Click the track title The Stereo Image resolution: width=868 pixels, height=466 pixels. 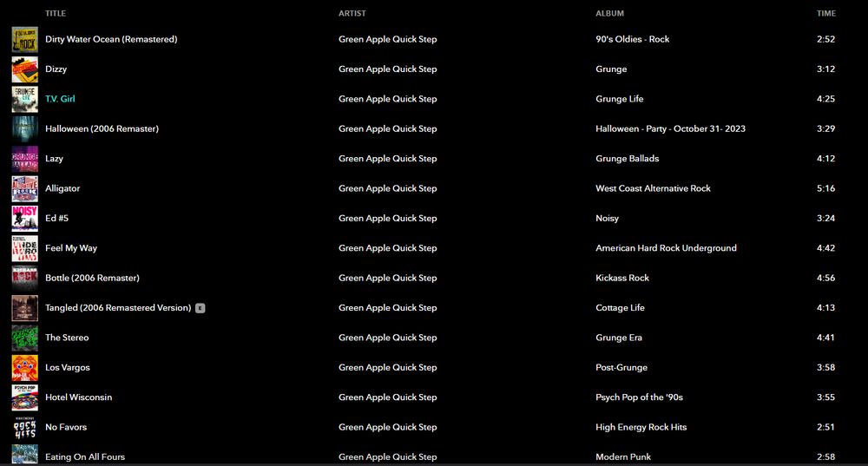point(67,338)
